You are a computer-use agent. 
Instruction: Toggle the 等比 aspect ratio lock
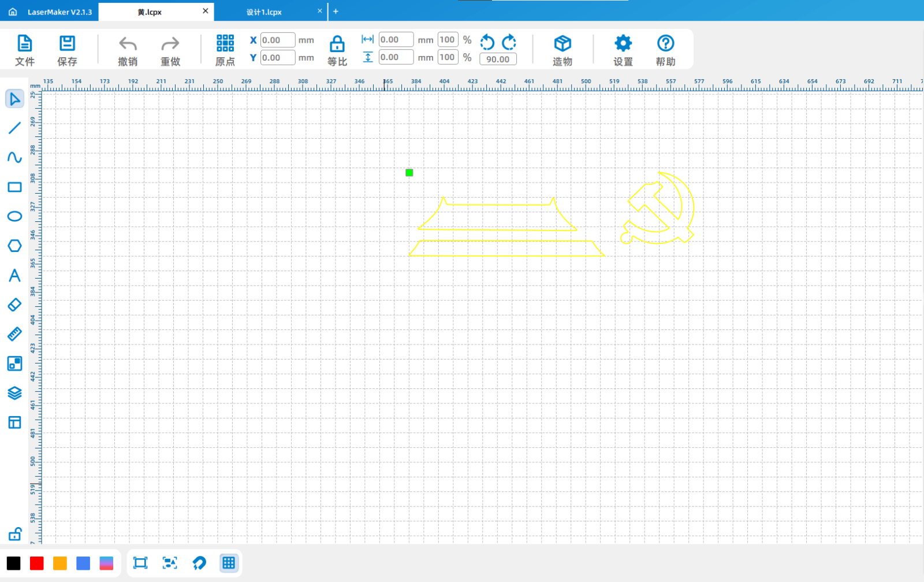coord(337,50)
